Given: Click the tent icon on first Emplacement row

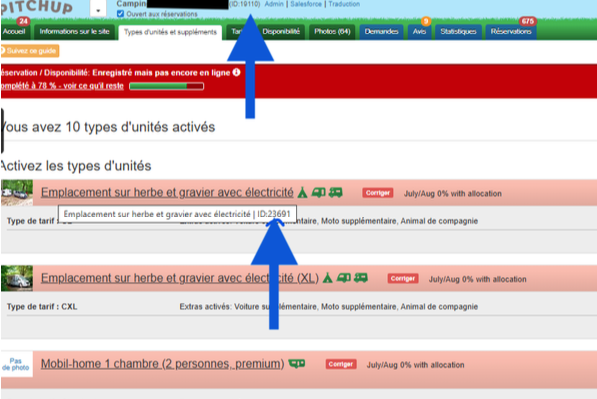Looking at the screenshot, I should tap(302, 193).
